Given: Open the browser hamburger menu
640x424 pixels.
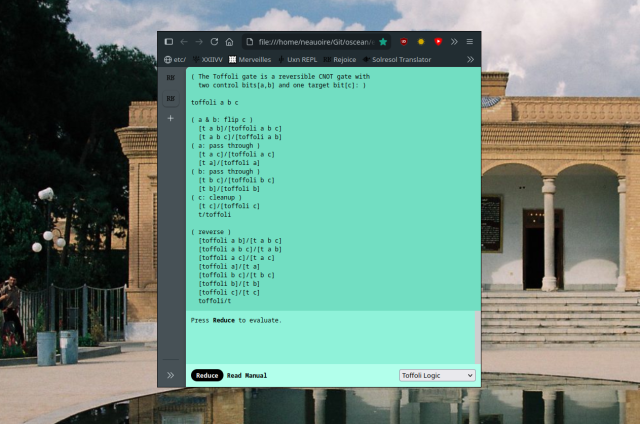Looking at the screenshot, I should click(x=470, y=42).
